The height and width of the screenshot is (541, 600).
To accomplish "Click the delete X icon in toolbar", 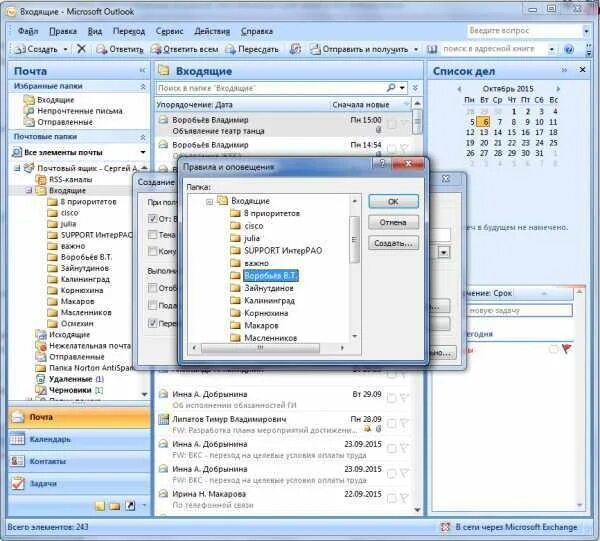I will pyautogui.click(x=82, y=49).
